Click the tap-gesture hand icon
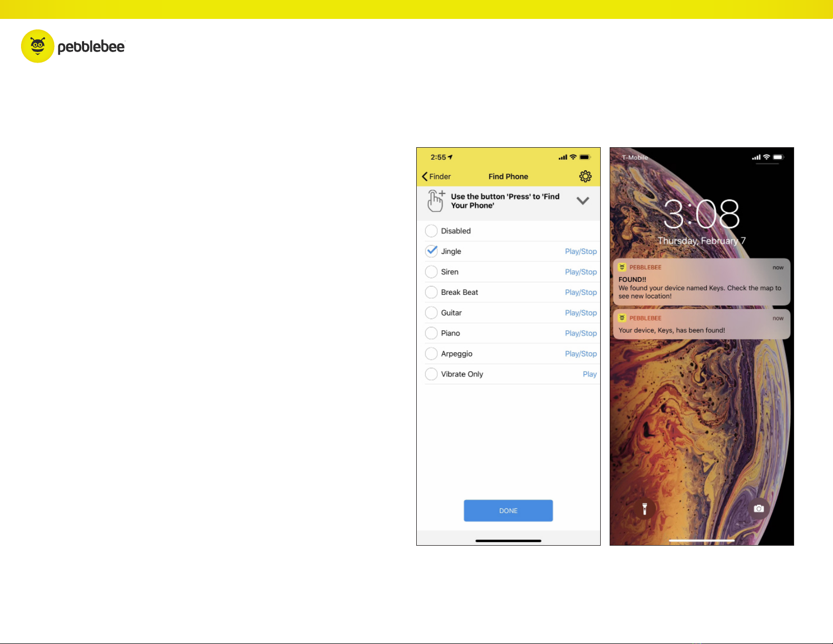This screenshot has width=833, height=644. [x=436, y=201]
